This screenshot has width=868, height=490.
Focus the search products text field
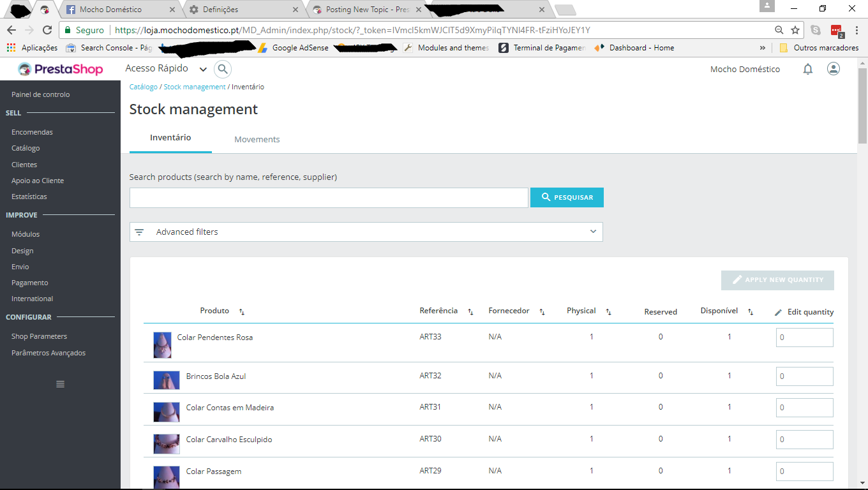329,198
